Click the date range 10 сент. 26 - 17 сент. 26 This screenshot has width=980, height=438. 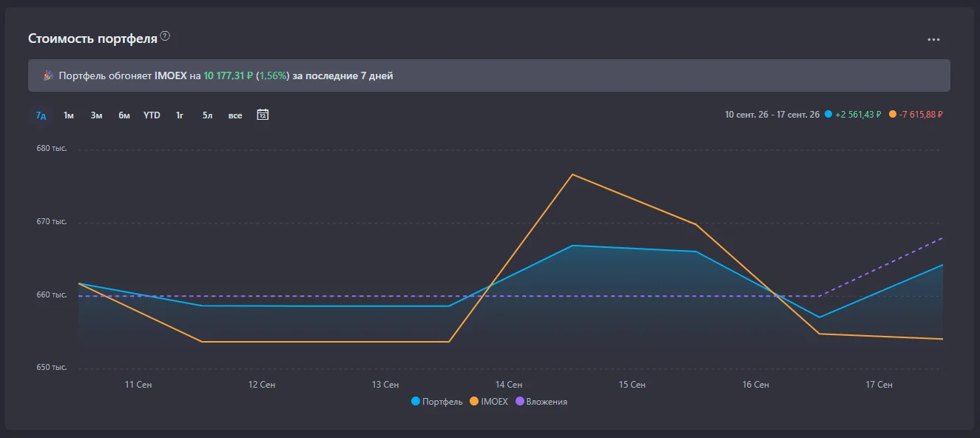(x=772, y=115)
